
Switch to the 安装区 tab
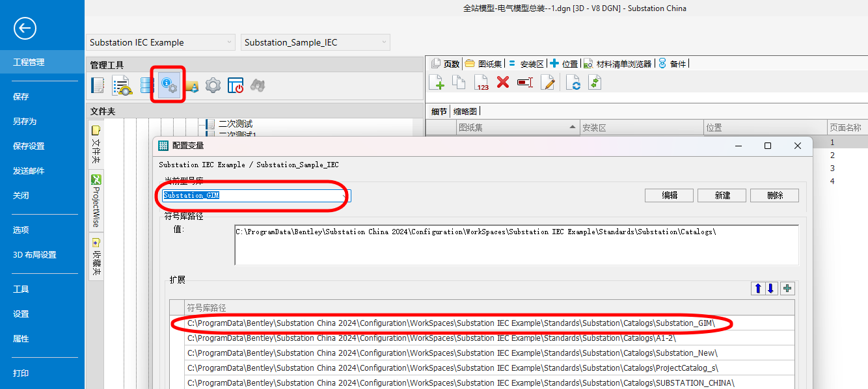pyautogui.click(x=526, y=64)
